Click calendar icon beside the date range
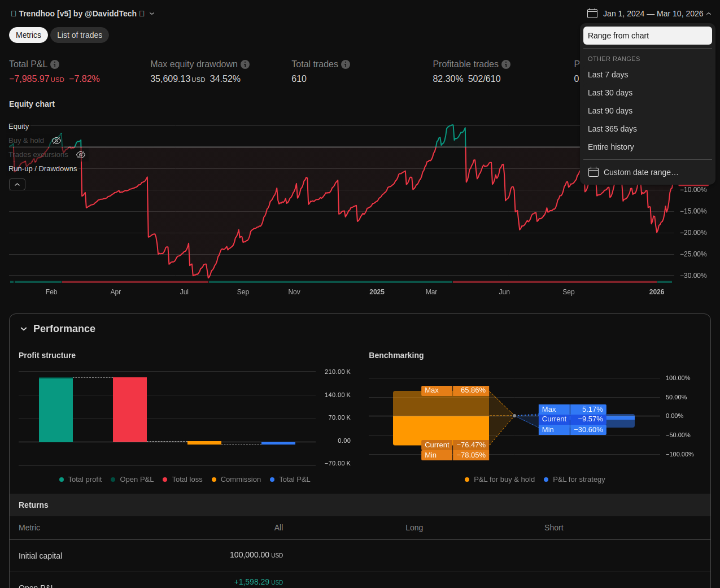 tap(592, 14)
